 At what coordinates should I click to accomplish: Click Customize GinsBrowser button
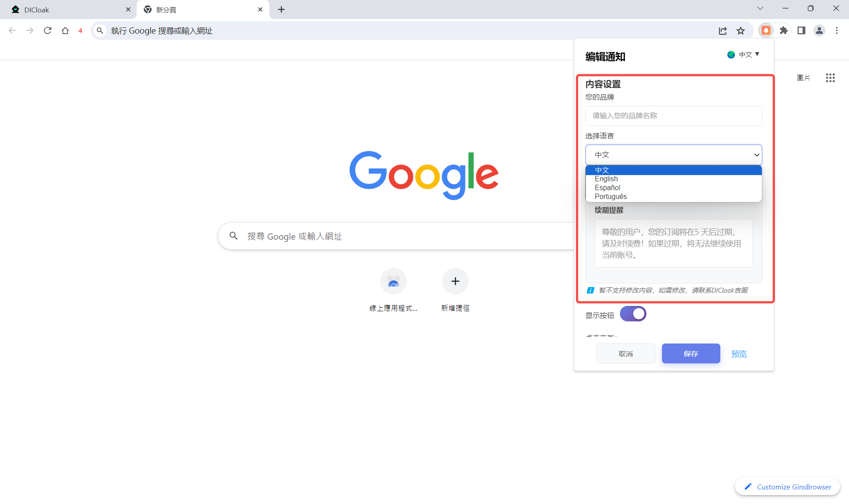[788, 487]
